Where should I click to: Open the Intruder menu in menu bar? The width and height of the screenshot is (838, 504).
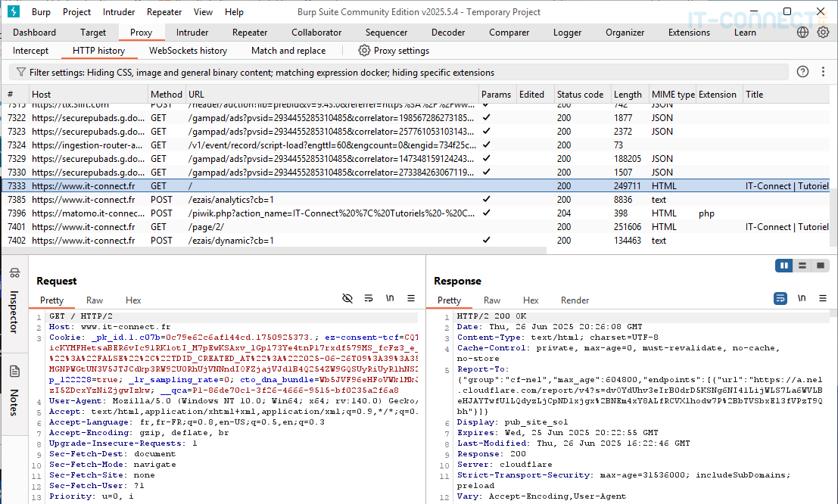[x=119, y=12]
